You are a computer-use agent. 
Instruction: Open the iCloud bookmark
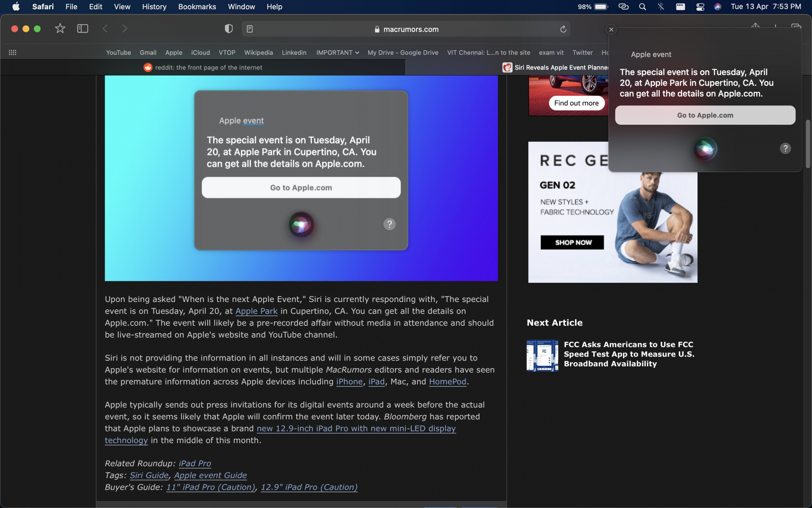click(x=201, y=52)
